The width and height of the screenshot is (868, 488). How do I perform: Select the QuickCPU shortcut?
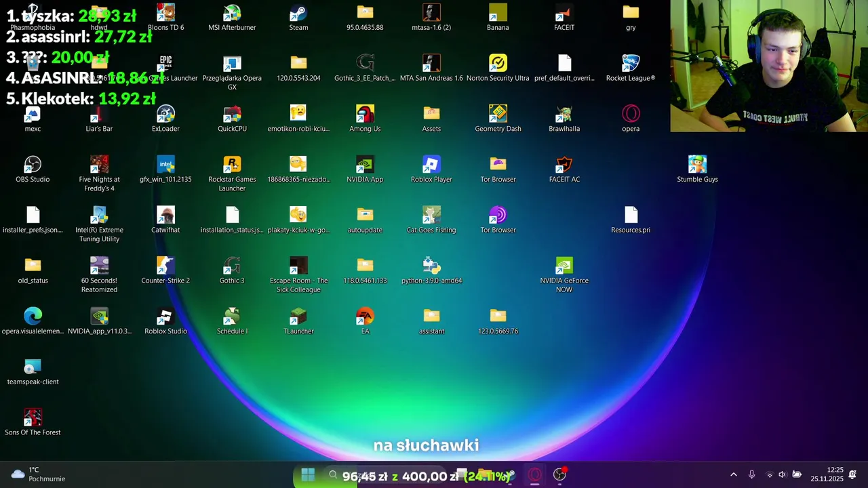point(232,119)
